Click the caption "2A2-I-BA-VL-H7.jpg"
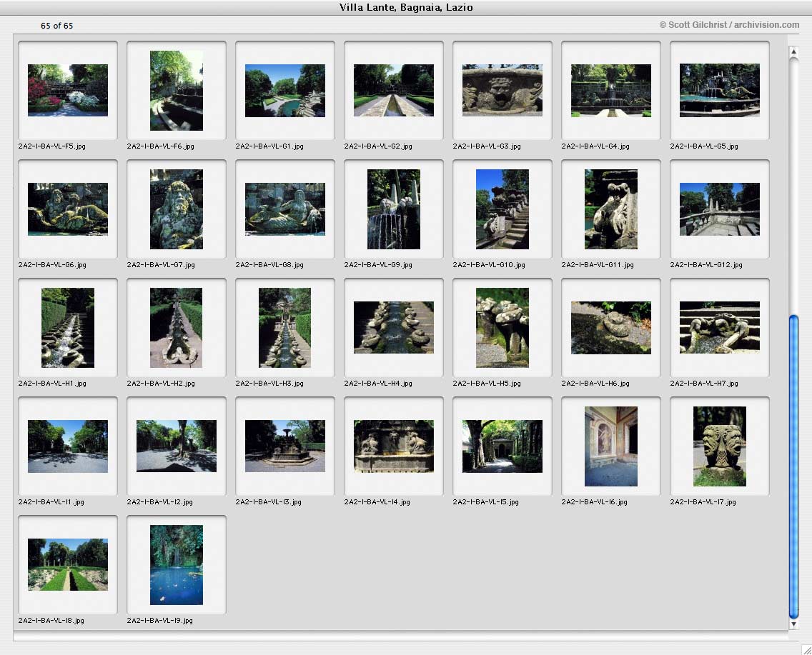The image size is (812, 655). point(704,384)
